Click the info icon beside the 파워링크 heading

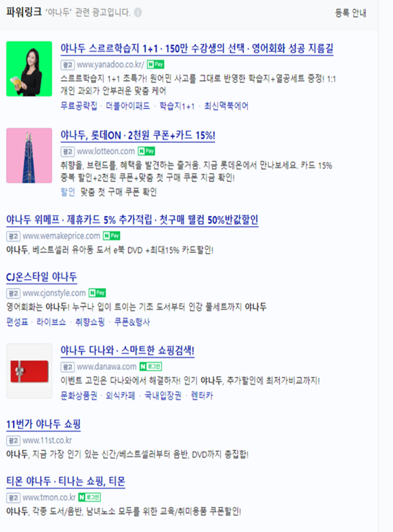(x=138, y=12)
